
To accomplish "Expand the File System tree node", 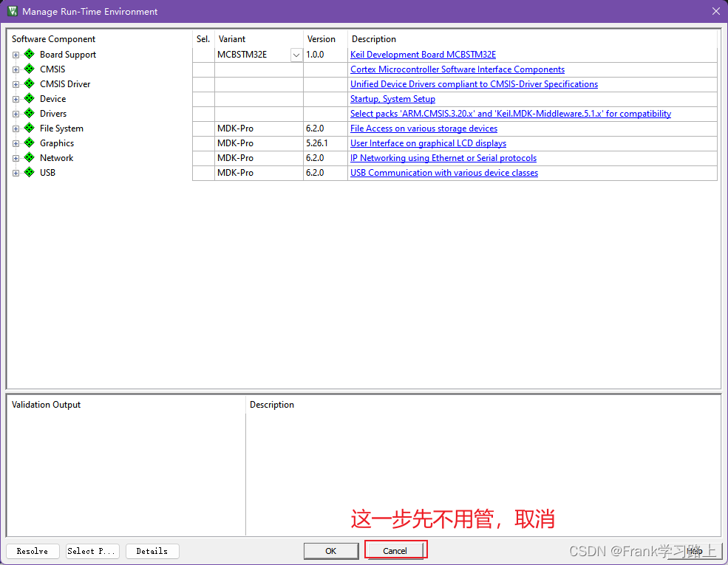I will click(16, 129).
